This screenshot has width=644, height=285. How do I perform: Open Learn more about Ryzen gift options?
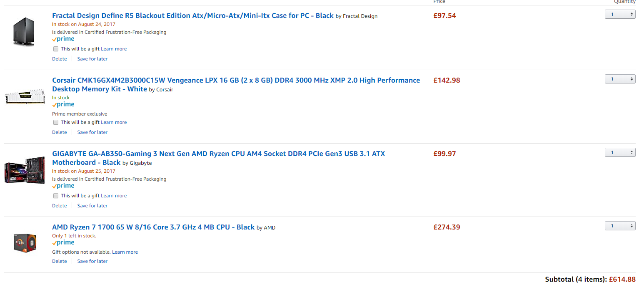click(125, 252)
